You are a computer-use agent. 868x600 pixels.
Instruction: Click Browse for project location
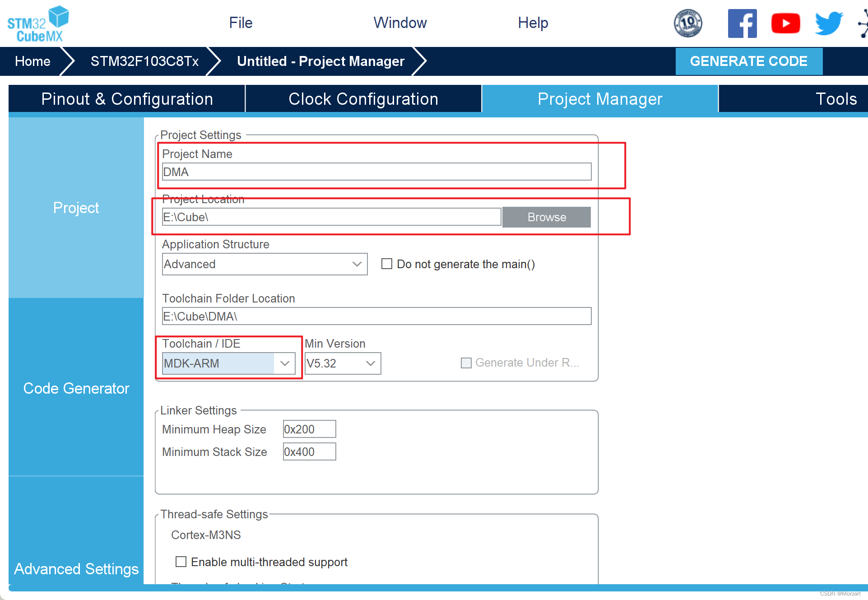(547, 217)
